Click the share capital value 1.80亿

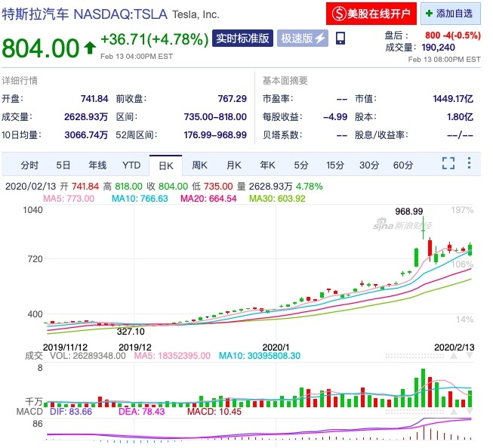coord(461,117)
